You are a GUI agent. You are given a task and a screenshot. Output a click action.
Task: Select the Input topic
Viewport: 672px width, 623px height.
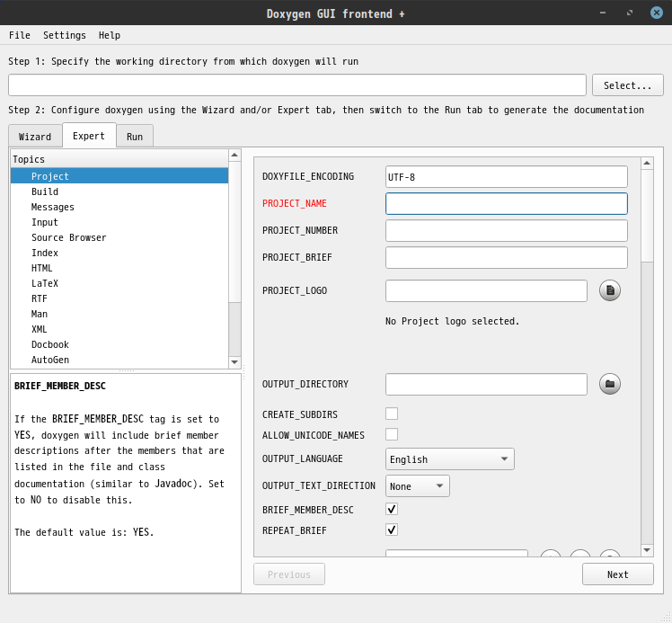pos(119,222)
